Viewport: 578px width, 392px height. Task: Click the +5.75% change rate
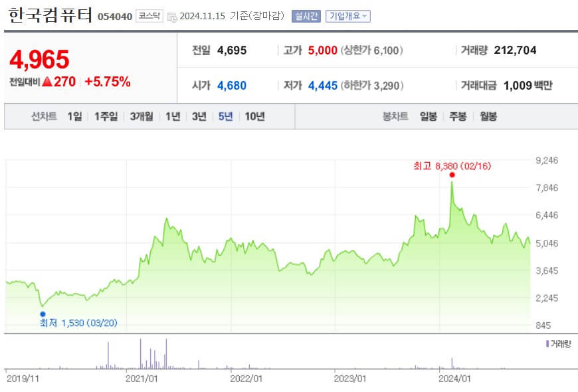[x=108, y=82]
